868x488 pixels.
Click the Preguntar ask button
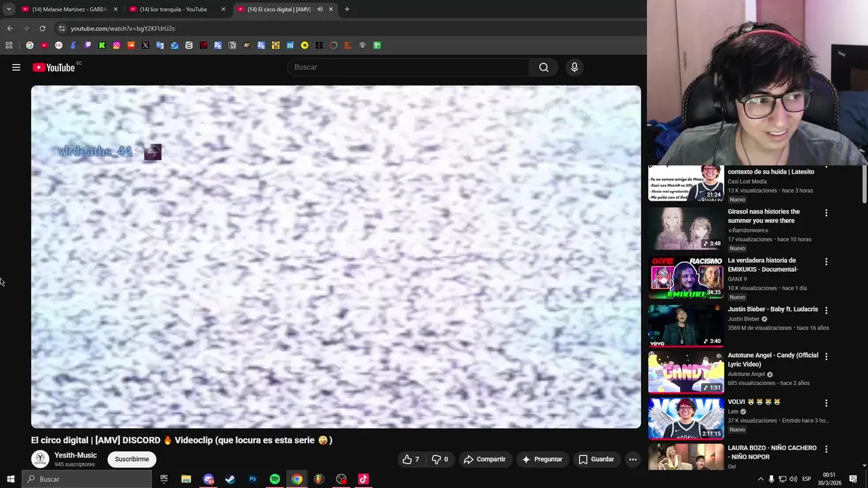tap(542, 459)
